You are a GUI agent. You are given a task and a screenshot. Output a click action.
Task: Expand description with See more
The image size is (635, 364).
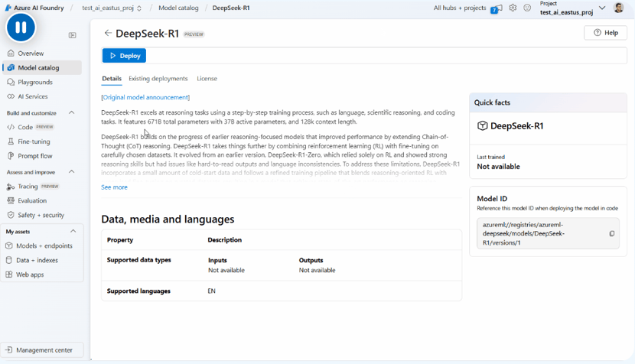(x=114, y=187)
